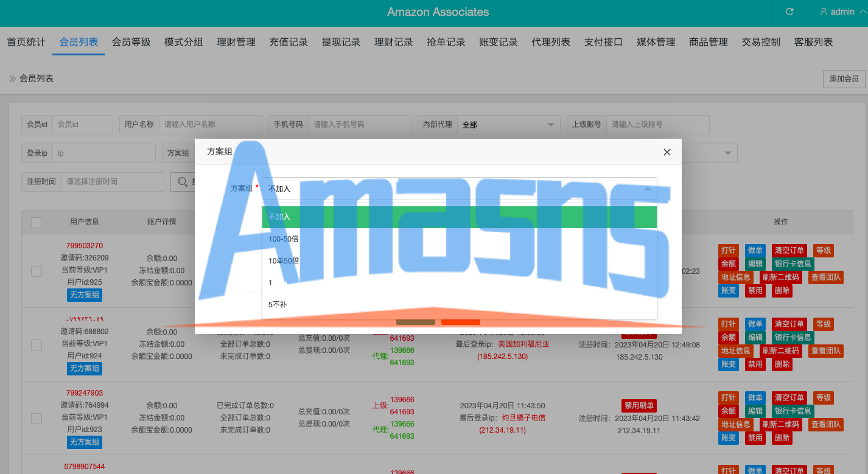Go to the 客服列表 tab
868x474 pixels.
(814, 42)
